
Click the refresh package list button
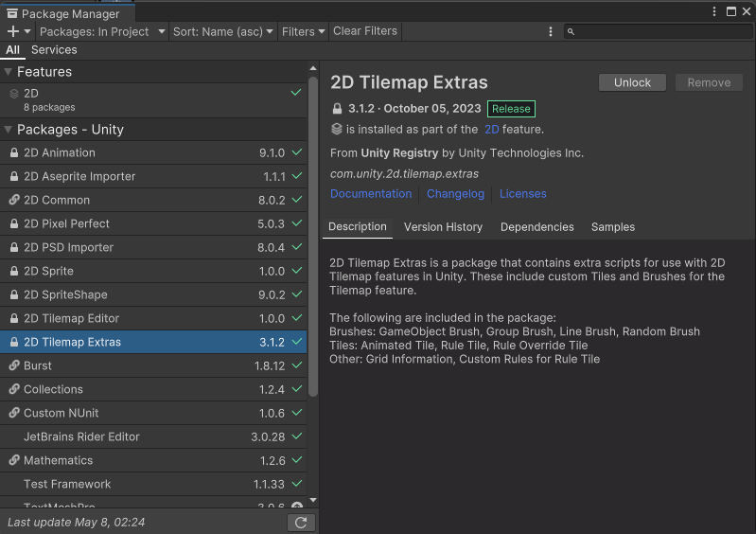pos(301,523)
